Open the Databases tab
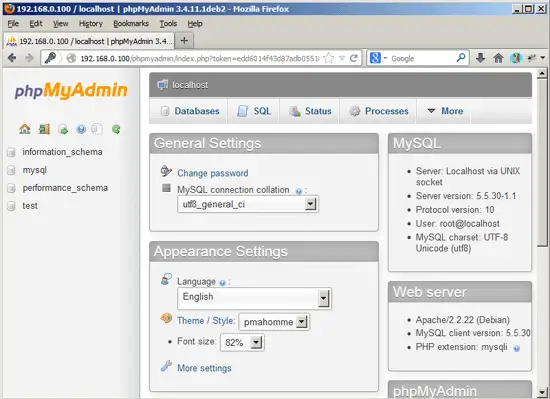Viewport: 550px width, 399px height. click(190, 111)
